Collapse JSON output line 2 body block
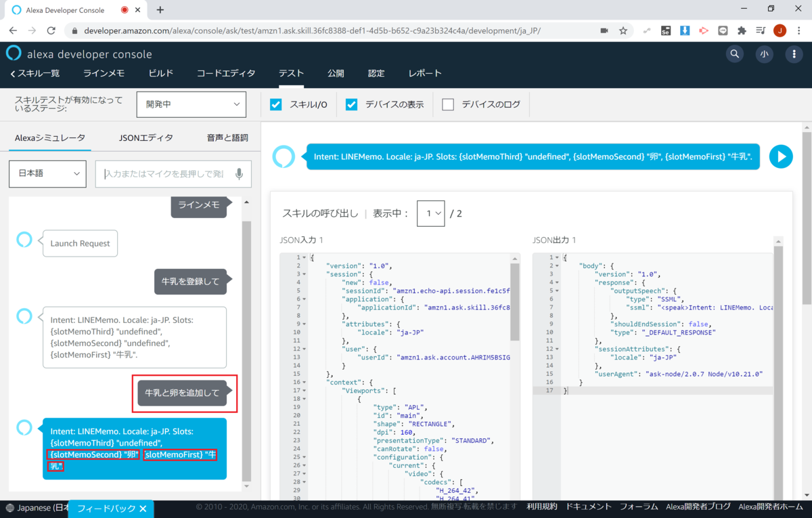 pyautogui.click(x=558, y=266)
